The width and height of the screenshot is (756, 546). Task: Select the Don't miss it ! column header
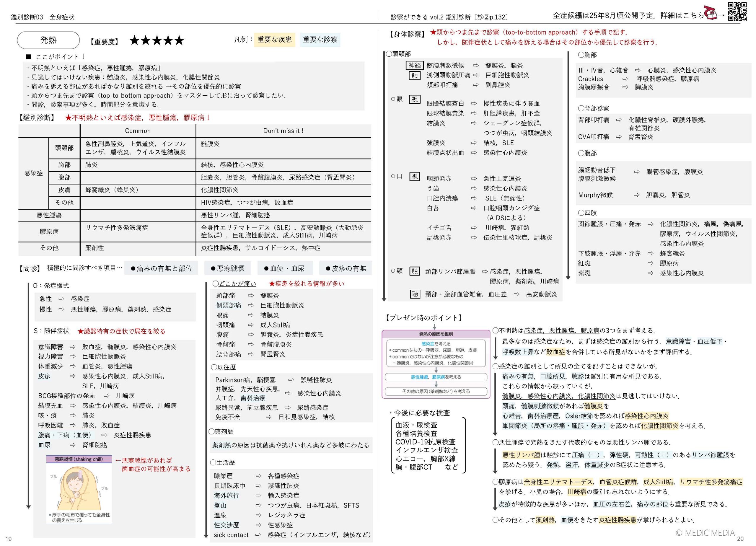[x=283, y=131]
